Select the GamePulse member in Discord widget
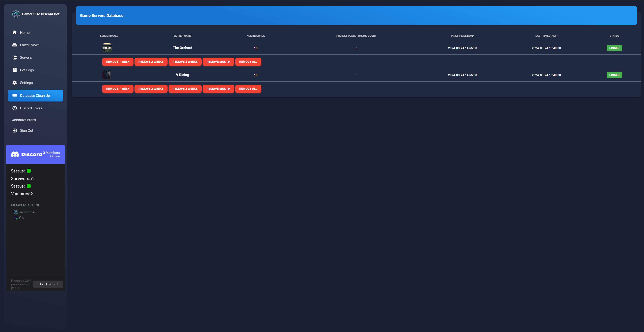 click(27, 212)
